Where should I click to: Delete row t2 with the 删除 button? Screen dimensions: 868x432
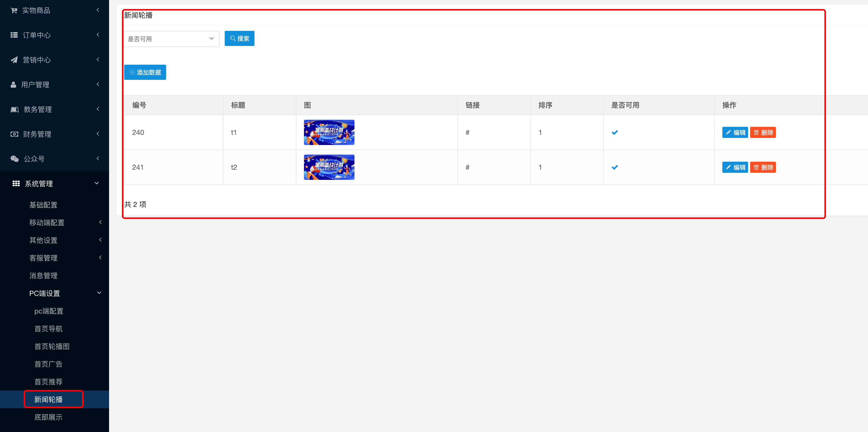(x=762, y=167)
